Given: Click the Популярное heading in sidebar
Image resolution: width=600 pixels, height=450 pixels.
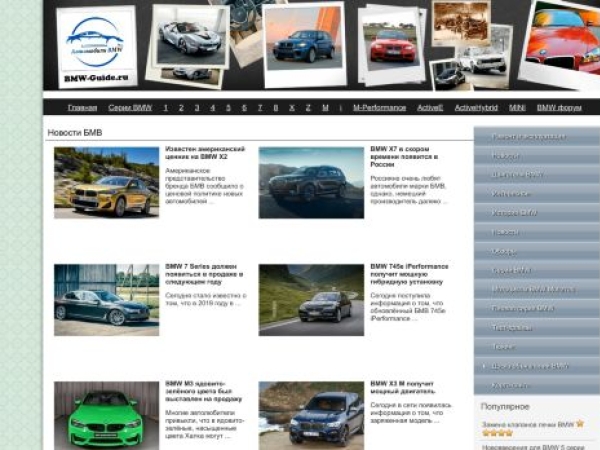Looking at the screenshot, I should tap(505, 406).
